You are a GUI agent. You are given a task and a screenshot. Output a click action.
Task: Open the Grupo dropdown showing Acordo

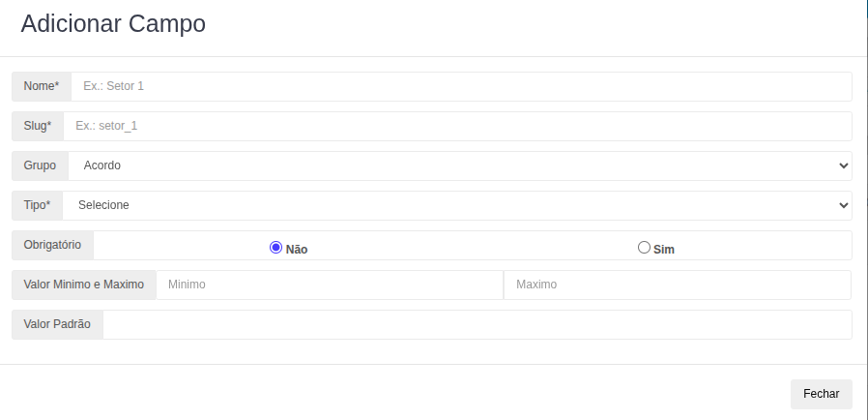[x=460, y=165]
